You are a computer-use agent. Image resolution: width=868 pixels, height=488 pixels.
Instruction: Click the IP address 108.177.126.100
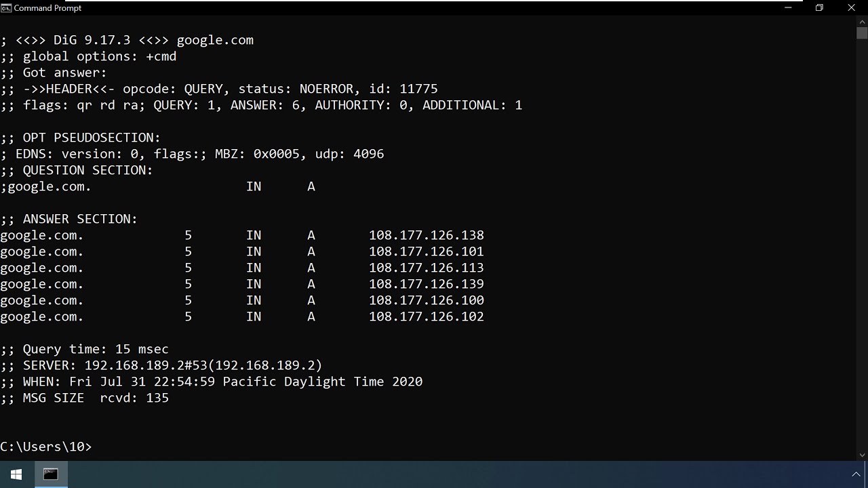coord(427,300)
